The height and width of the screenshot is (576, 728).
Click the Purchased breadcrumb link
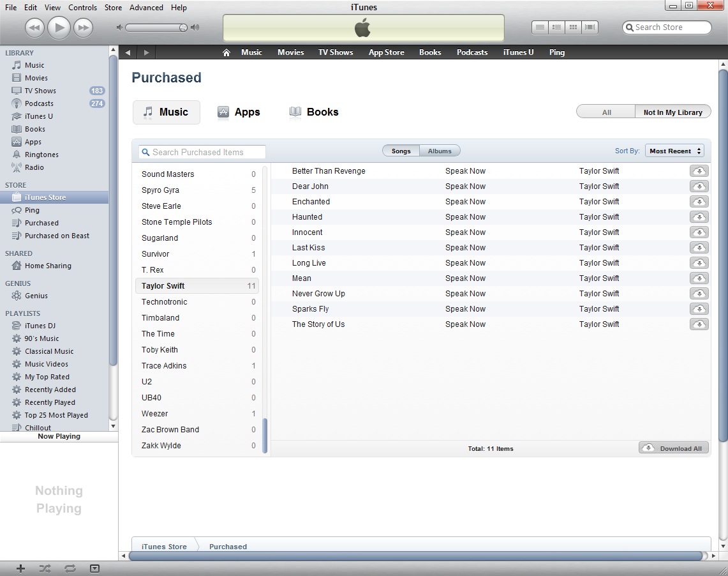pyautogui.click(x=228, y=546)
